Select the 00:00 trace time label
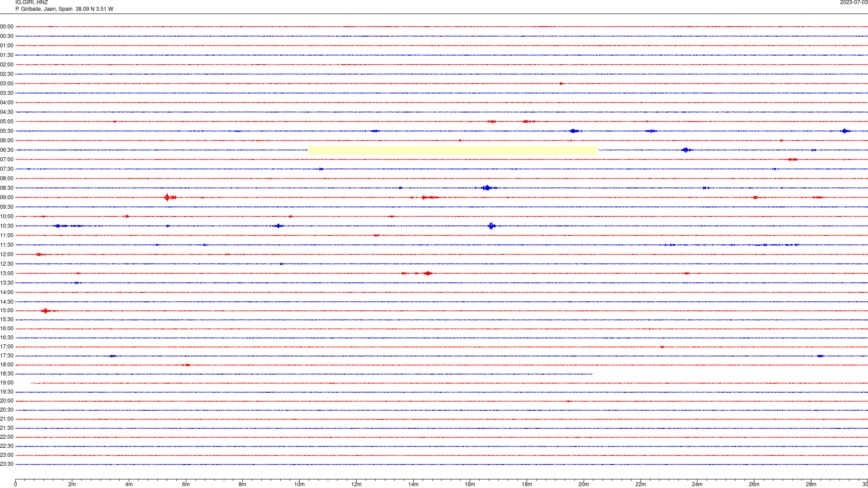 [x=7, y=27]
